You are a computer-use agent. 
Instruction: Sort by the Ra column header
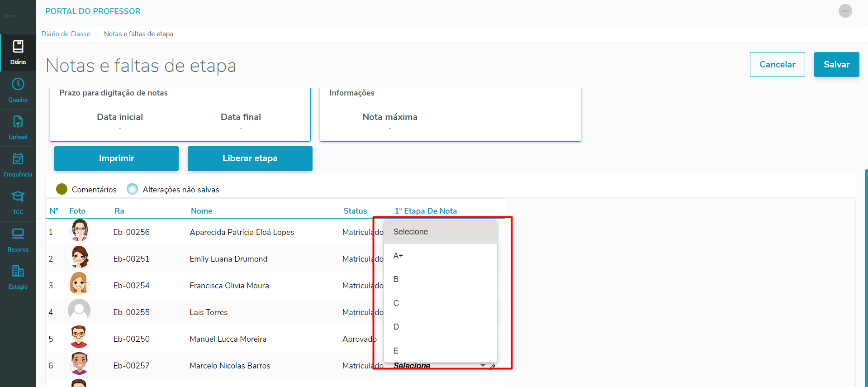[x=119, y=211]
